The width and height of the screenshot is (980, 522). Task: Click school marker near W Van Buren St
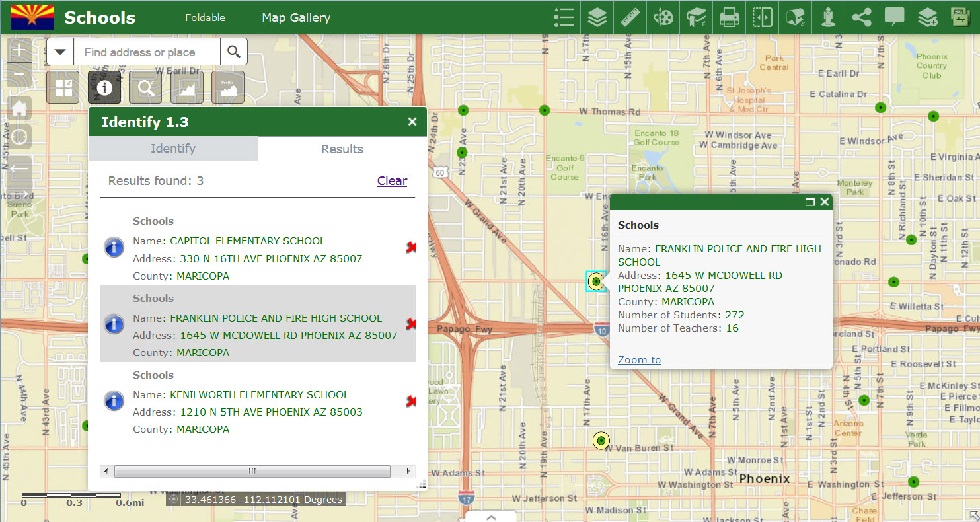coord(601,440)
